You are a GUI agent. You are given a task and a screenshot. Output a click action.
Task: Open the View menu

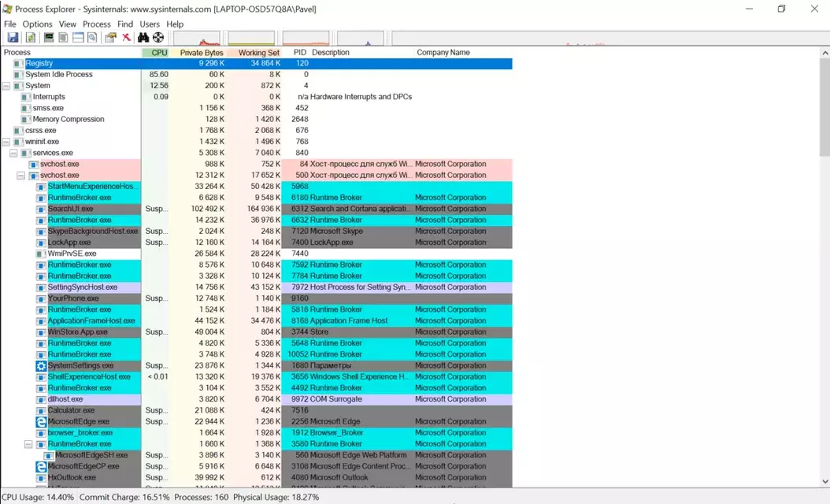tap(67, 24)
